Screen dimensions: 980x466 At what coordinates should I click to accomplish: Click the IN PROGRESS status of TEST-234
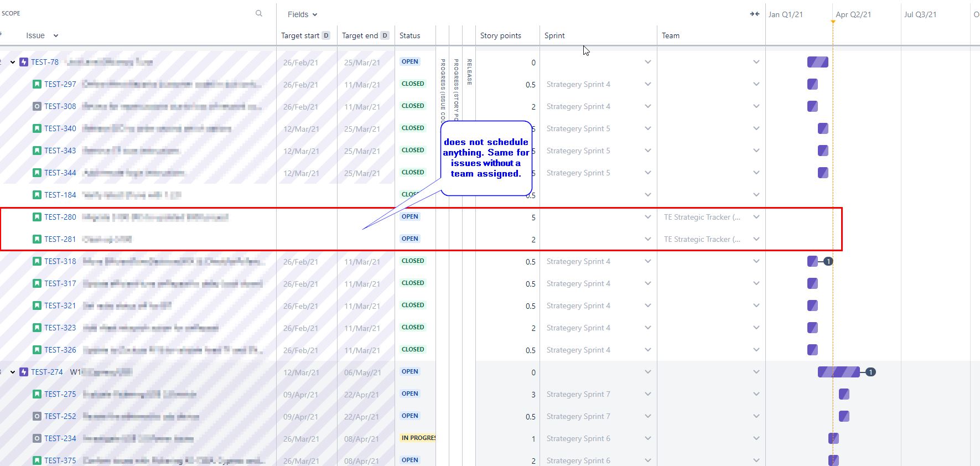point(418,438)
